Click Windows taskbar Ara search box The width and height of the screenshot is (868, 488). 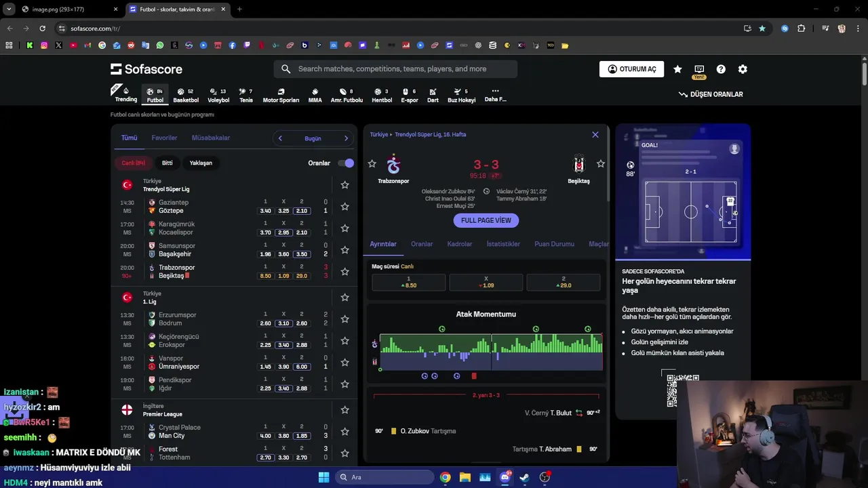(384, 477)
